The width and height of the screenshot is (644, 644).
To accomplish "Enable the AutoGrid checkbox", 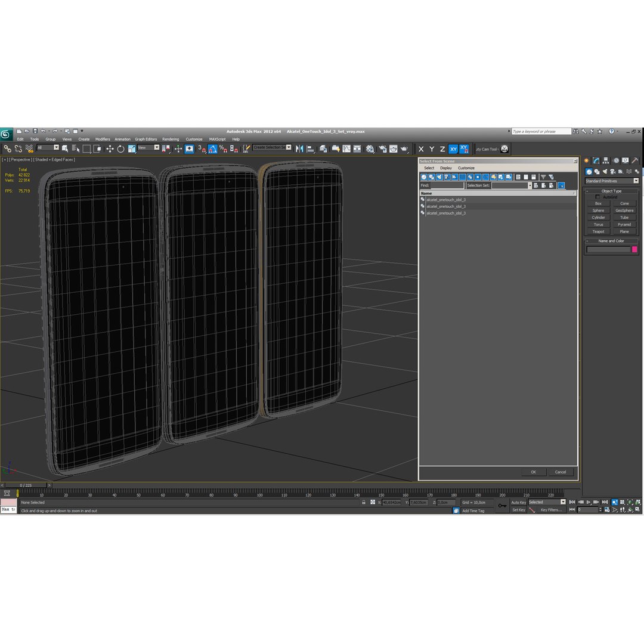I will 597,197.
